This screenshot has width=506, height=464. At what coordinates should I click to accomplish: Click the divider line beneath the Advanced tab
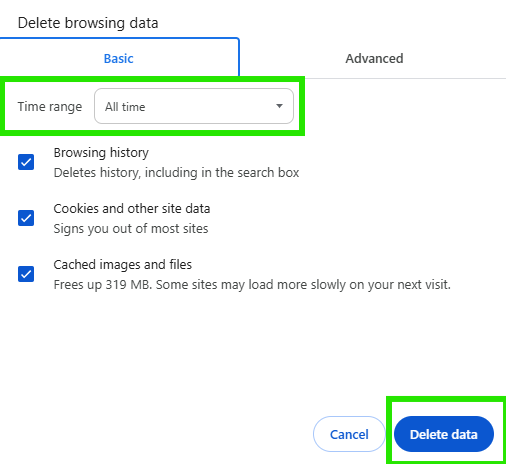(x=405, y=79)
